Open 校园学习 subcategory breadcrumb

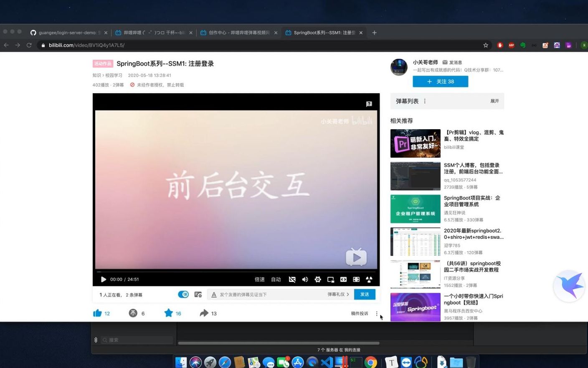click(114, 75)
